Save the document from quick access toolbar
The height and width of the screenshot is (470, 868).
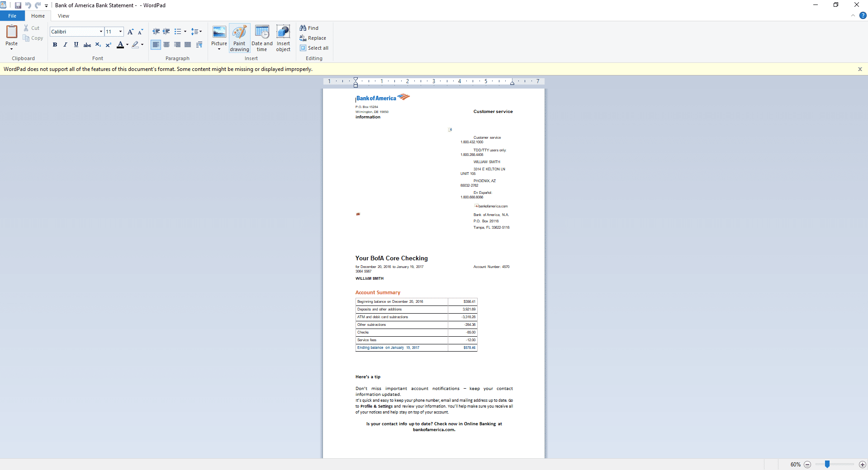click(18, 5)
